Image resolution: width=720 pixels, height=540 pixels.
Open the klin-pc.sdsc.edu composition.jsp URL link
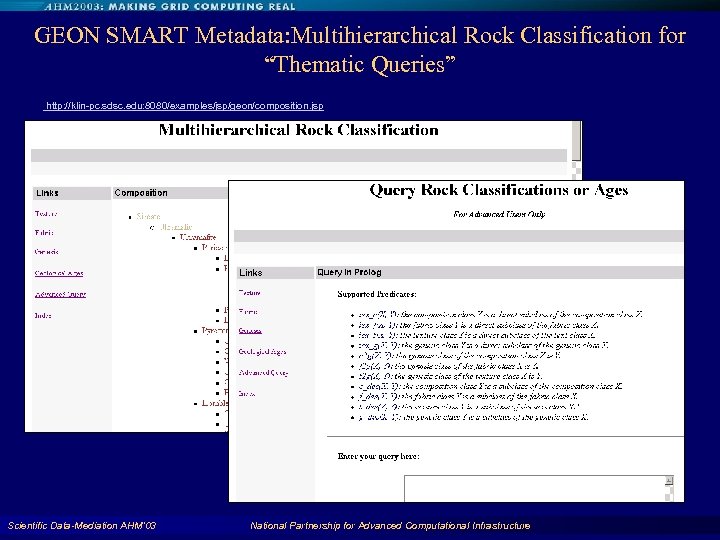184,106
